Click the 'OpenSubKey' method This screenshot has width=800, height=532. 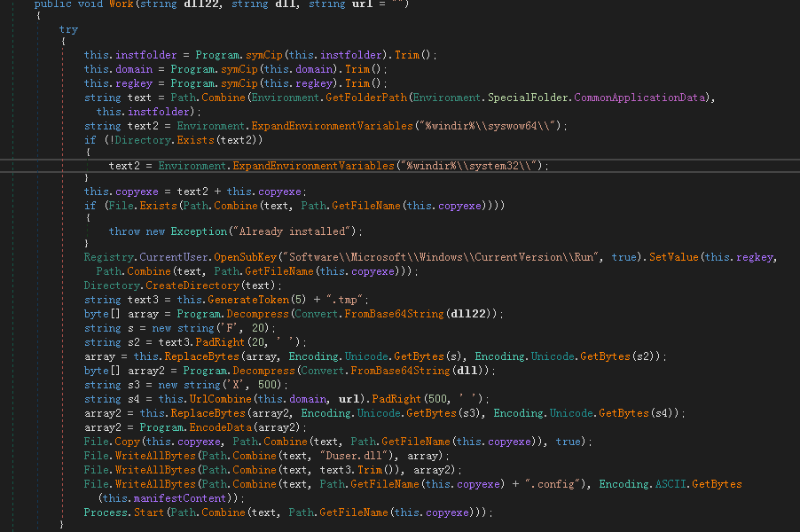click(245, 258)
